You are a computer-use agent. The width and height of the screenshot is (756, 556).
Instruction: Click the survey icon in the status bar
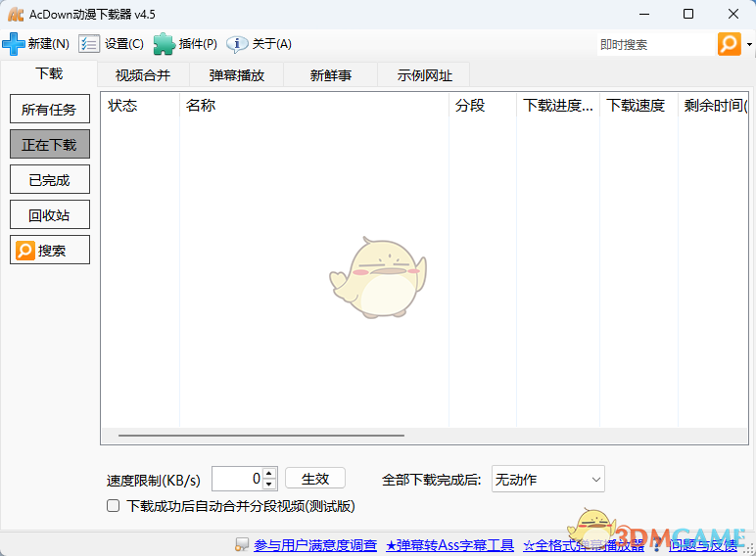tap(242, 545)
